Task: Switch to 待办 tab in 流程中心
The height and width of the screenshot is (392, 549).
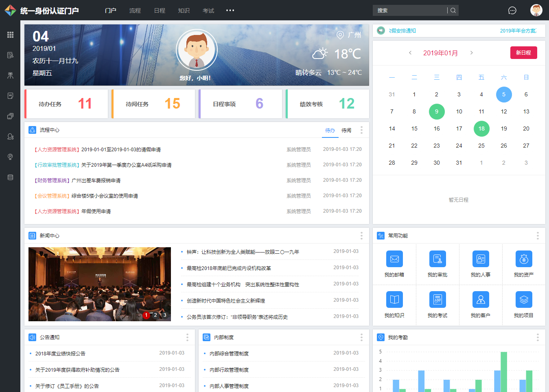Action: pos(330,131)
